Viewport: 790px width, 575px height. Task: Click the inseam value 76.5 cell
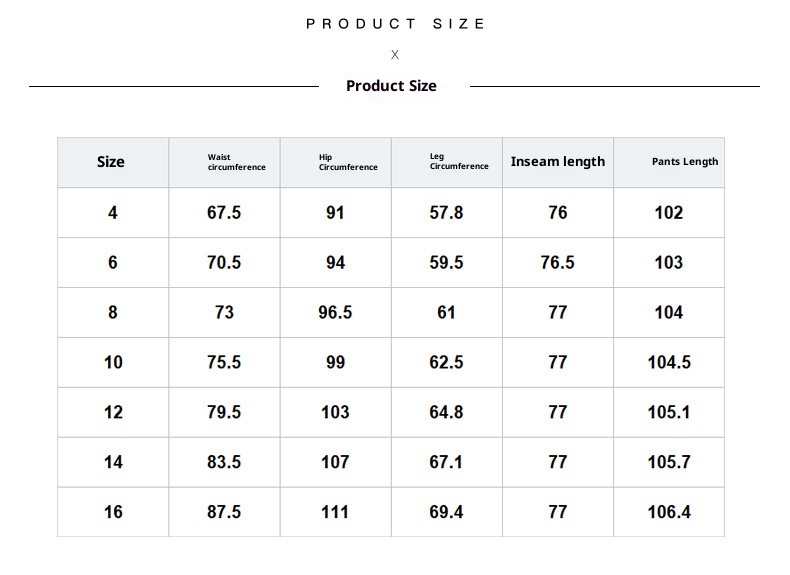(x=558, y=262)
